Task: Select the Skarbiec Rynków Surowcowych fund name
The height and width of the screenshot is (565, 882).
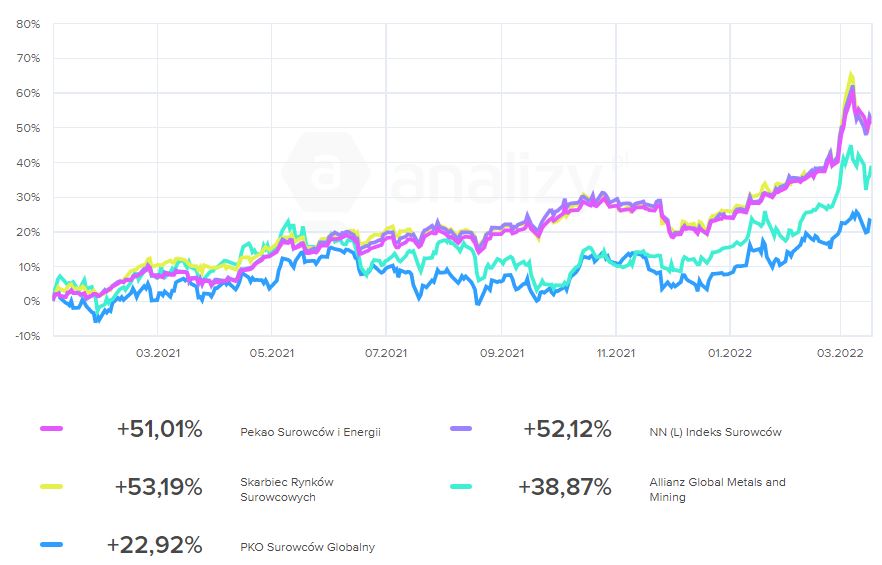Action: pos(287,489)
